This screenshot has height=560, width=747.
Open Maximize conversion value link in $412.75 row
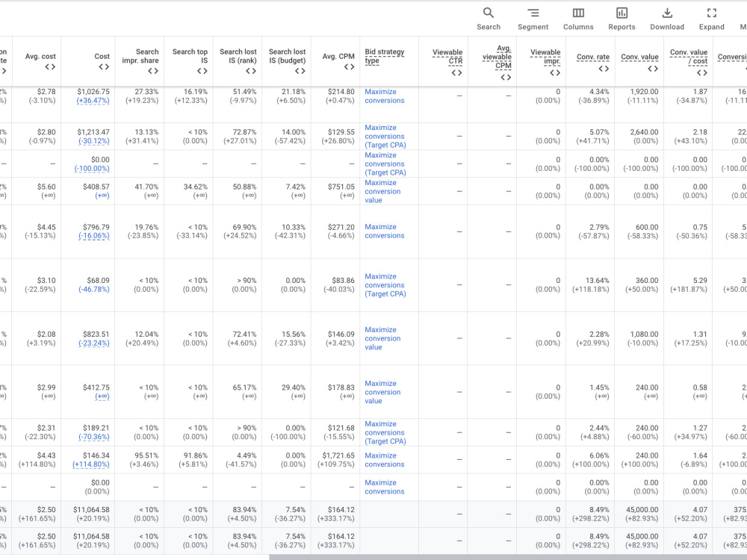pos(382,393)
